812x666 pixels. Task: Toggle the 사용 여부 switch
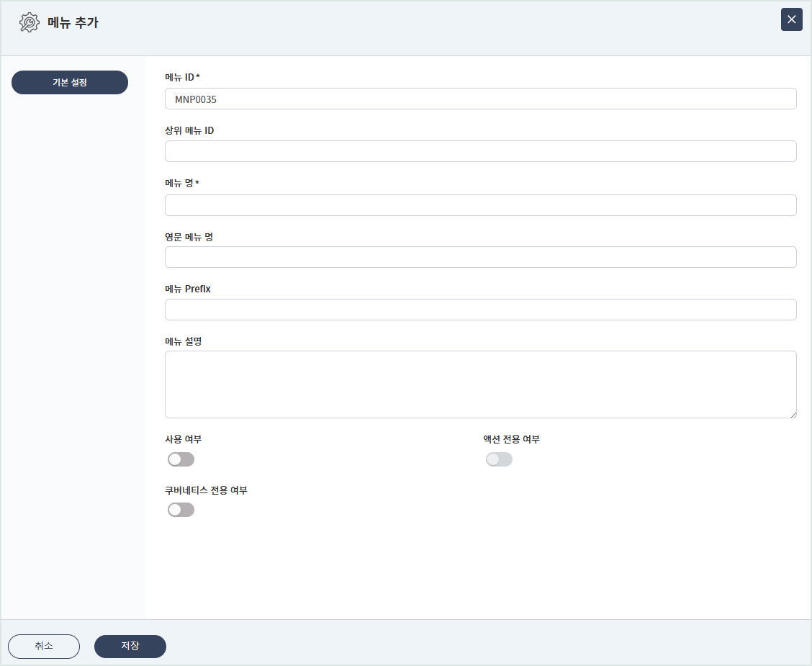[181, 459]
